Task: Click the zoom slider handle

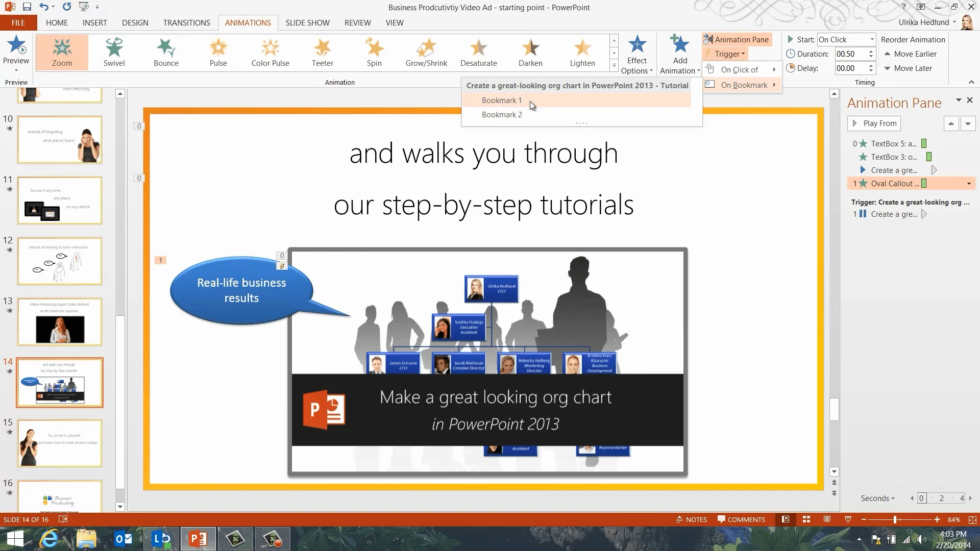Action: coord(895,519)
